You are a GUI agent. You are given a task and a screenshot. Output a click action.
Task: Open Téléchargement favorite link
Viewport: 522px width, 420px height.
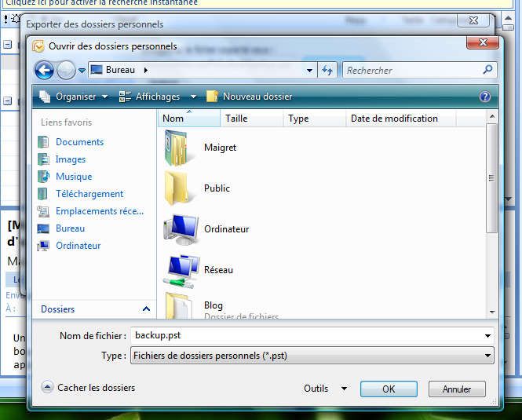tap(89, 194)
